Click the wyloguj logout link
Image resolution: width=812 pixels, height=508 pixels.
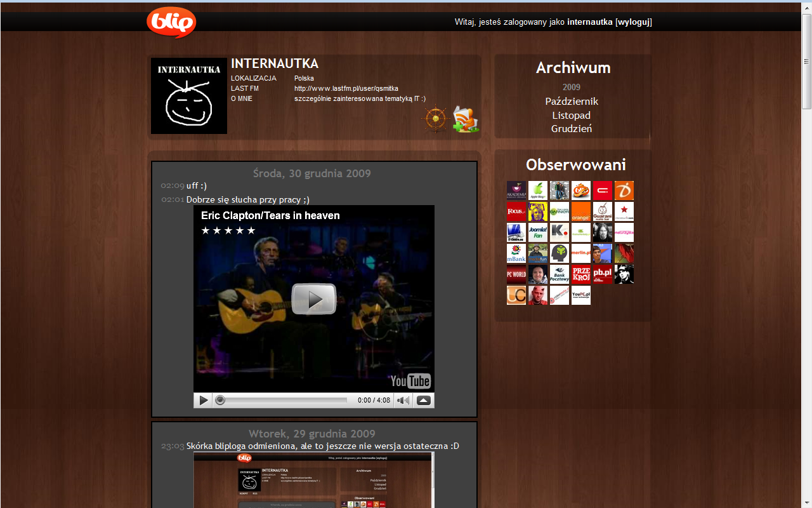[x=633, y=22]
